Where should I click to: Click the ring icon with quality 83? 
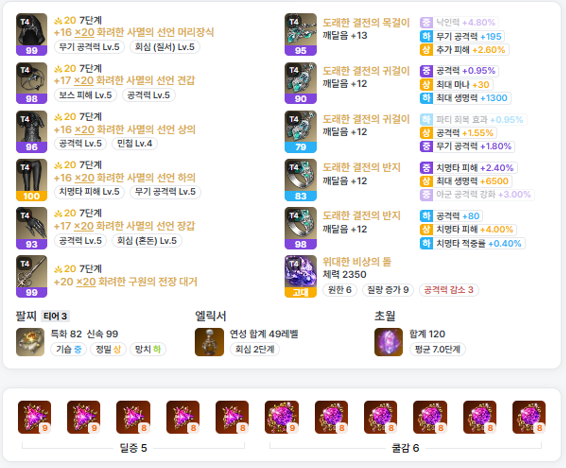click(x=300, y=180)
